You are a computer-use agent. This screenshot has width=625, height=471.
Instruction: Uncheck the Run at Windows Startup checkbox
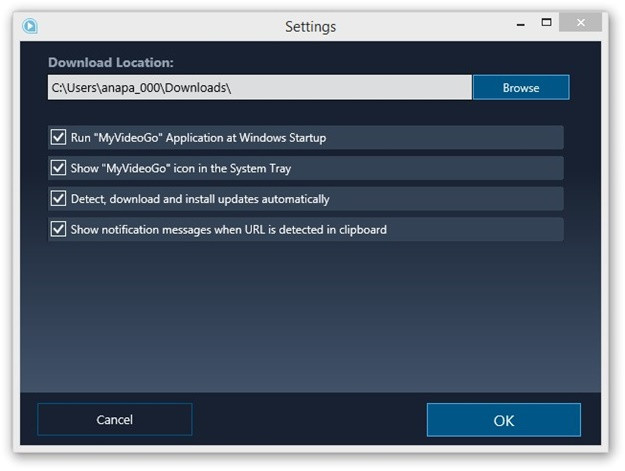pyautogui.click(x=58, y=137)
